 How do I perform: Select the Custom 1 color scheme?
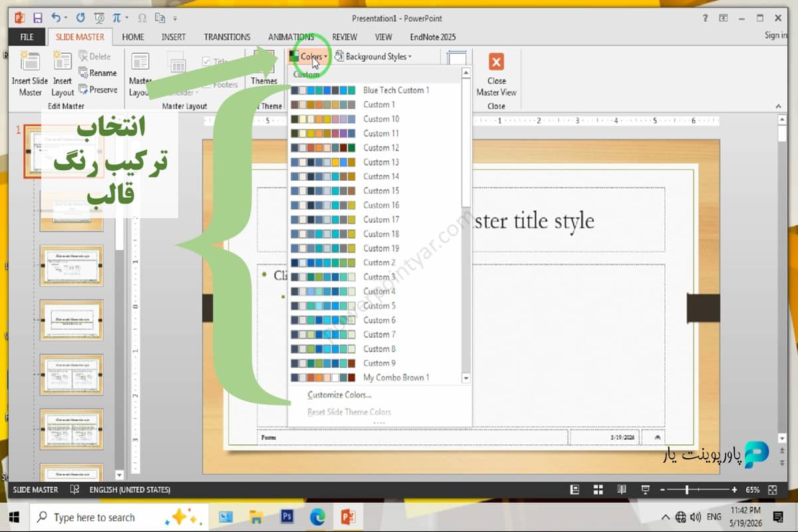376,104
